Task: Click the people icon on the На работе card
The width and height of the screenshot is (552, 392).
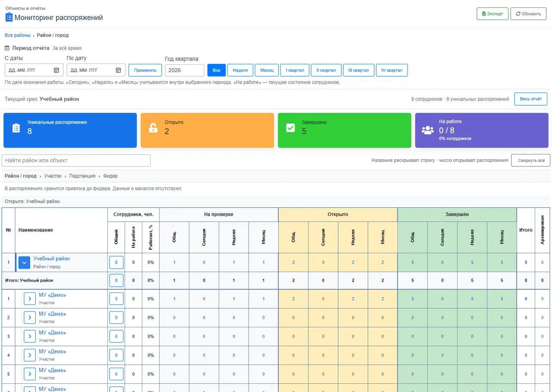Action: (x=428, y=131)
